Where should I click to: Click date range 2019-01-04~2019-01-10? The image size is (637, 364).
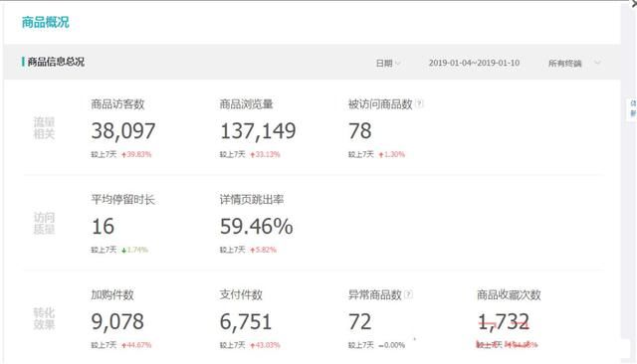pyautogui.click(x=474, y=63)
